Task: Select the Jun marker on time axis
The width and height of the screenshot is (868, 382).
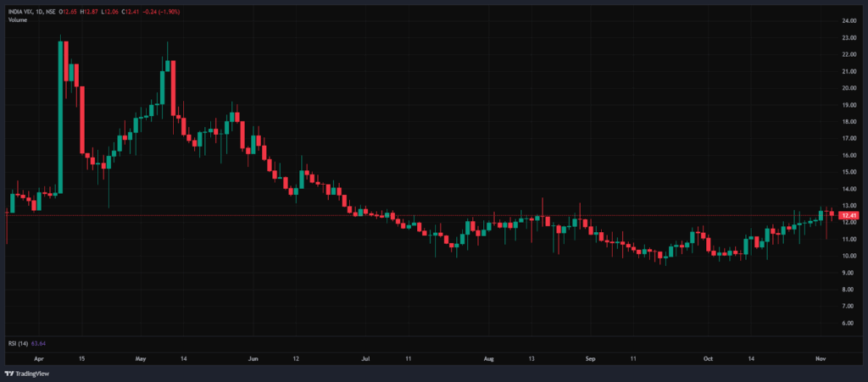Action: pos(253,359)
